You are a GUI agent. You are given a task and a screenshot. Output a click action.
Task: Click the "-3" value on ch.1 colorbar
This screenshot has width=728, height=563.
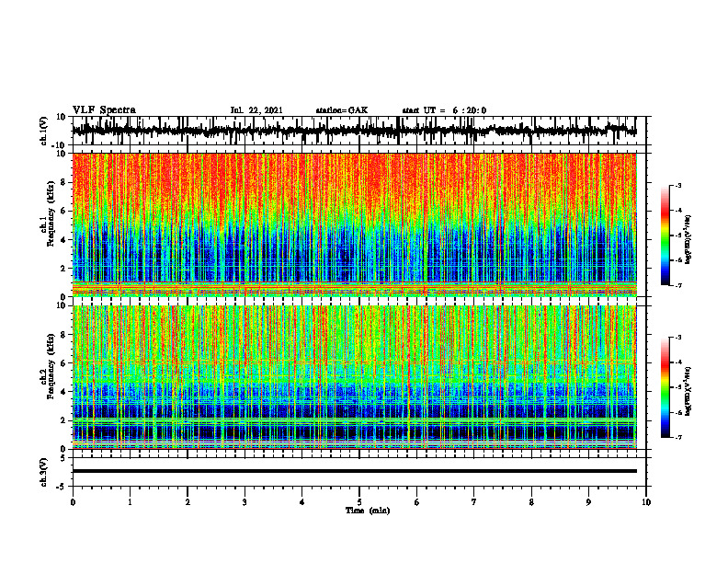(678, 186)
